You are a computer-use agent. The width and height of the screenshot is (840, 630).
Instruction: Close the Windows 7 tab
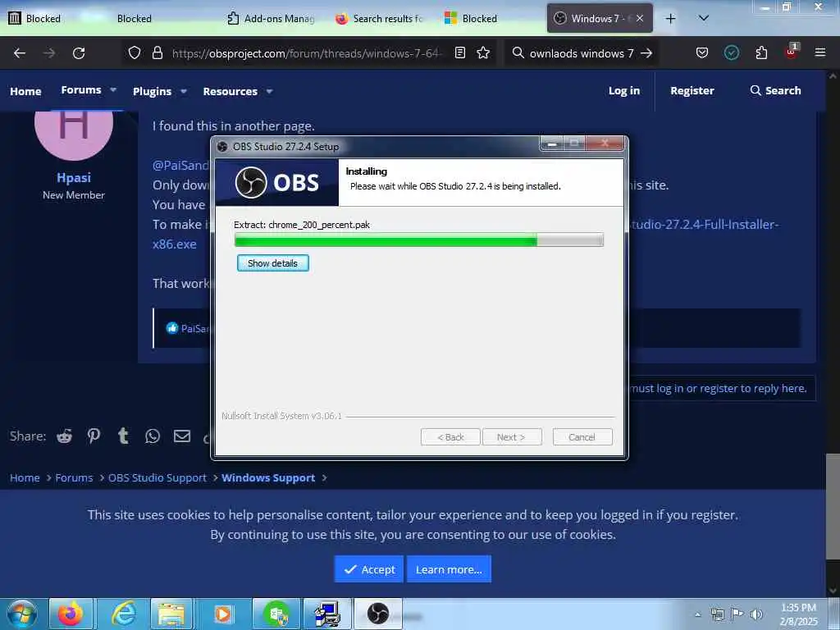640,18
